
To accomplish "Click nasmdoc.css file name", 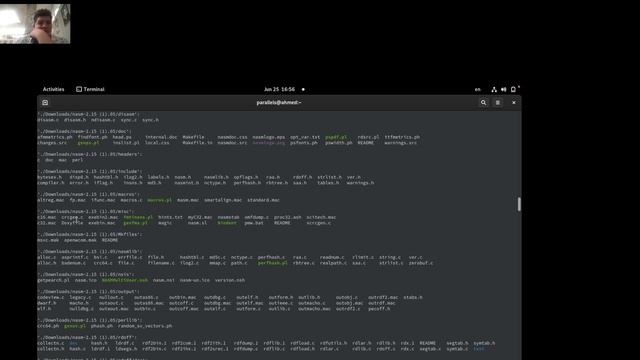I will click(x=232, y=137).
